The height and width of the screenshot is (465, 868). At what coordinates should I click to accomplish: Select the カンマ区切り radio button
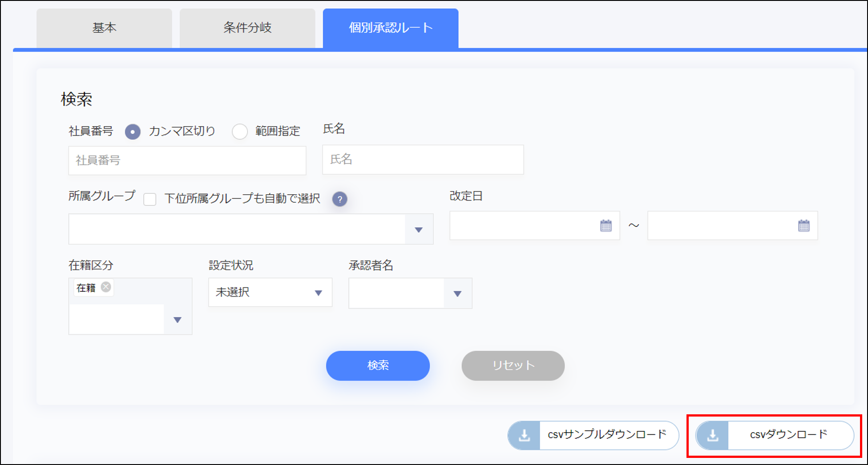click(133, 132)
